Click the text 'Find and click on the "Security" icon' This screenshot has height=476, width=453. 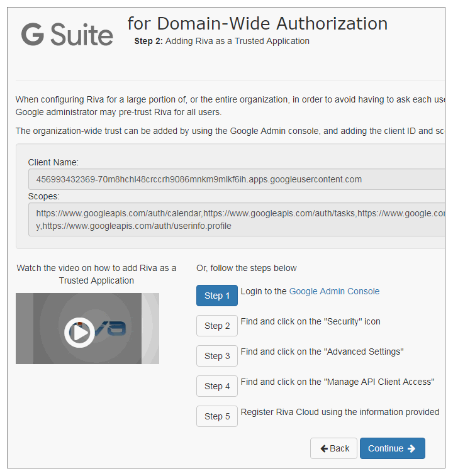(x=311, y=321)
